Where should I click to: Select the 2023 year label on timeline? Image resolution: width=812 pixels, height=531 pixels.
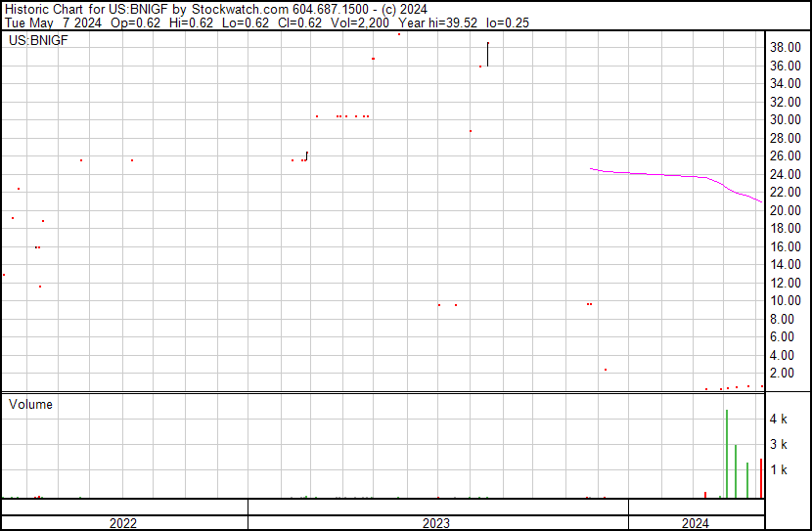click(x=436, y=523)
